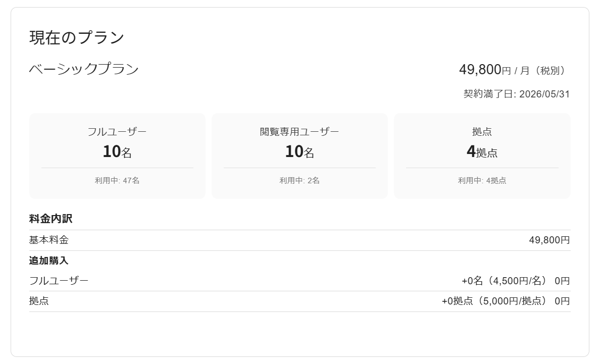Click the 利用中: 4拠点 usage text
The image size is (602, 364).
[482, 180]
